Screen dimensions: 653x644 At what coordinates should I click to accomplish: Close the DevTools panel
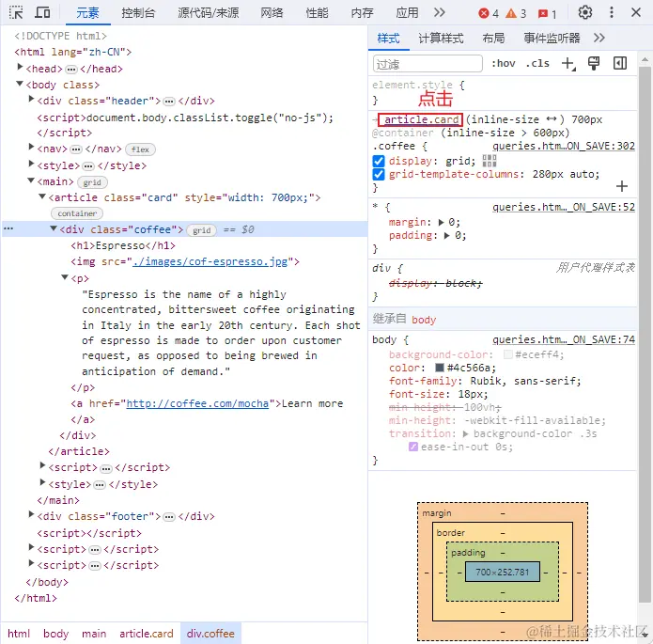(636, 12)
